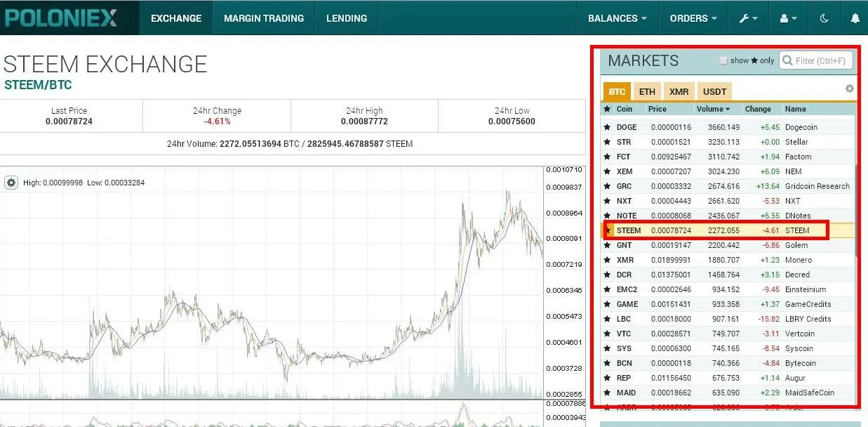Switch to BTC markets tab

pos(617,91)
